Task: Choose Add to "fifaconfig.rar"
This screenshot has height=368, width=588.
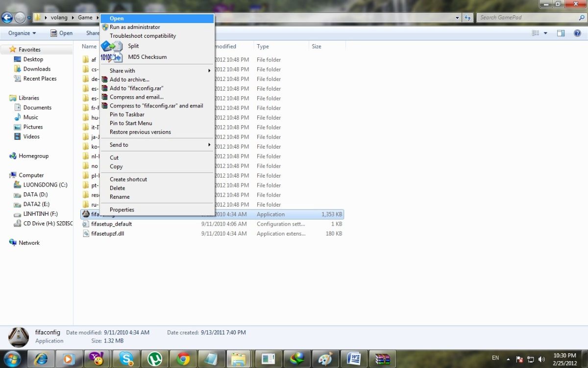Action: tap(157, 88)
